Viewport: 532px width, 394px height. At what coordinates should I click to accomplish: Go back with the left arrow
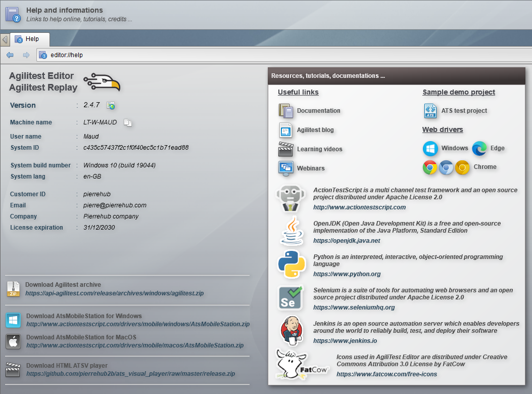10,55
